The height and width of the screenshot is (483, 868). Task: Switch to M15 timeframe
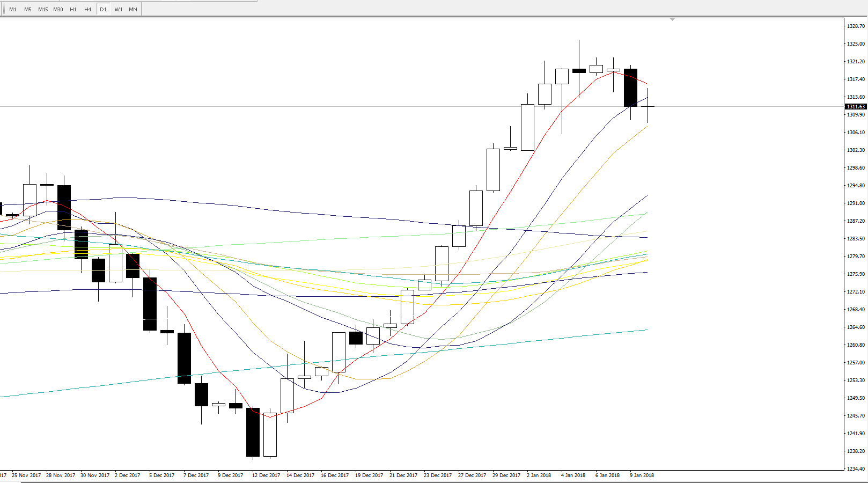click(43, 9)
